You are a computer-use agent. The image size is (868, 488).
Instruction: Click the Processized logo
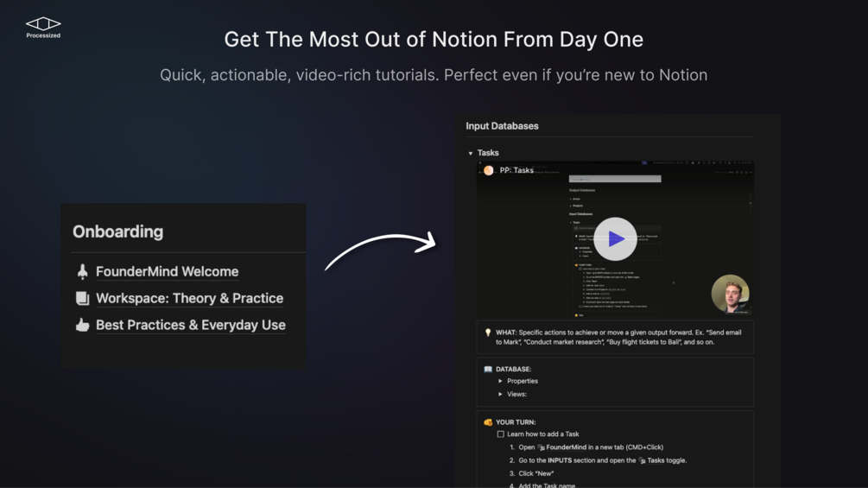tap(43, 27)
